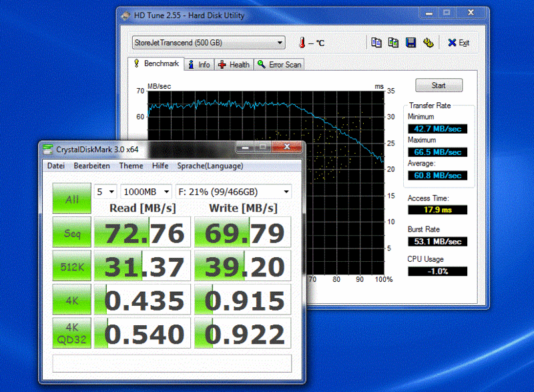Run the 512K test button
This screenshot has width=534, height=392.
pos(72,266)
